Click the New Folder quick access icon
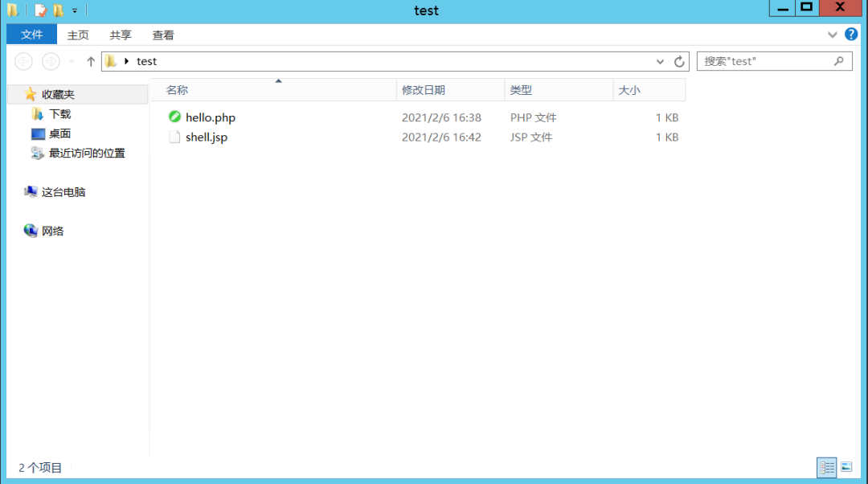The width and height of the screenshot is (868, 484). [58, 10]
